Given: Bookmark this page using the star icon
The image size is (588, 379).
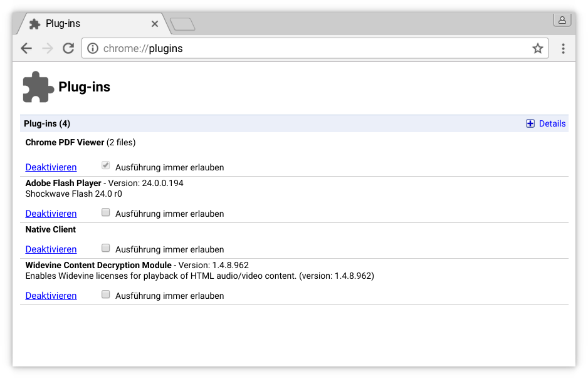Looking at the screenshot, I should click(x=537, y=48).
